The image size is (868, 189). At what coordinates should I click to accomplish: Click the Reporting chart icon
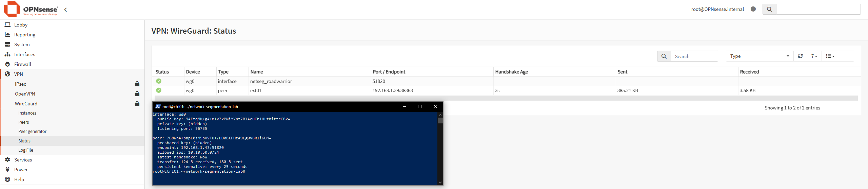[7, 35]
